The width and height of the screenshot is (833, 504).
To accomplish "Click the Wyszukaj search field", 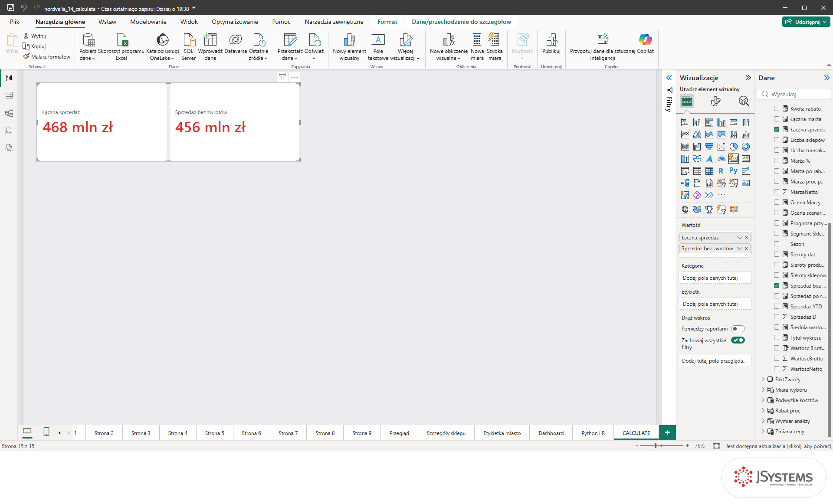I will [794, 94].
